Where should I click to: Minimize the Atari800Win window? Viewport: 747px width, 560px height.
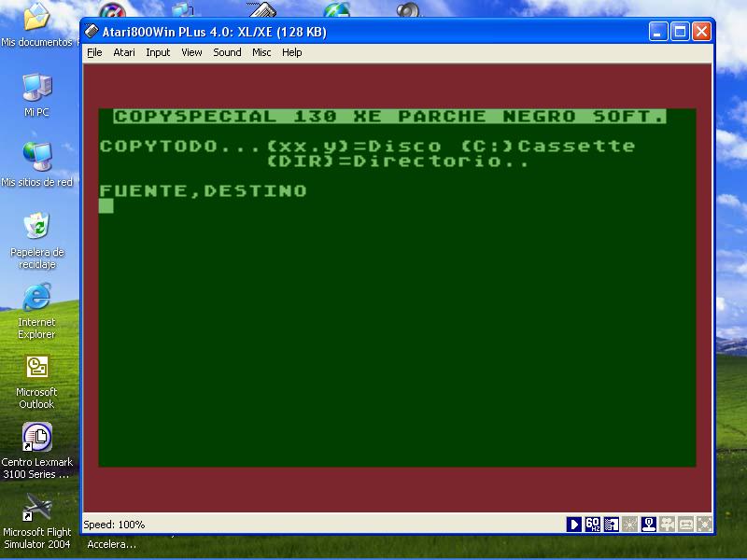point(658,32)
